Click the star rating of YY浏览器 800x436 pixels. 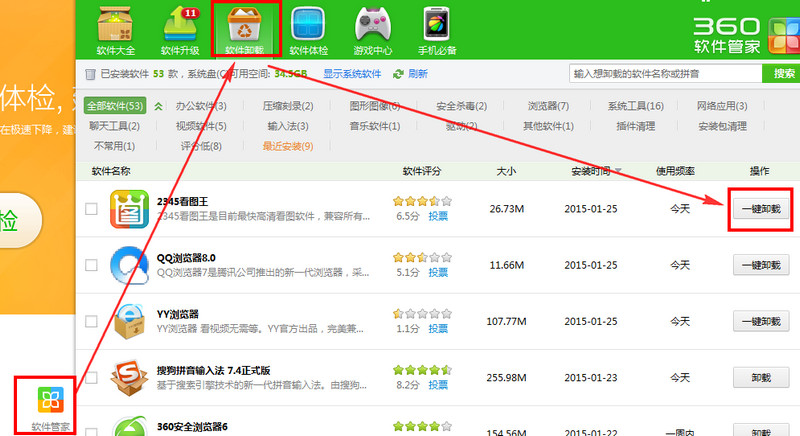422,314
